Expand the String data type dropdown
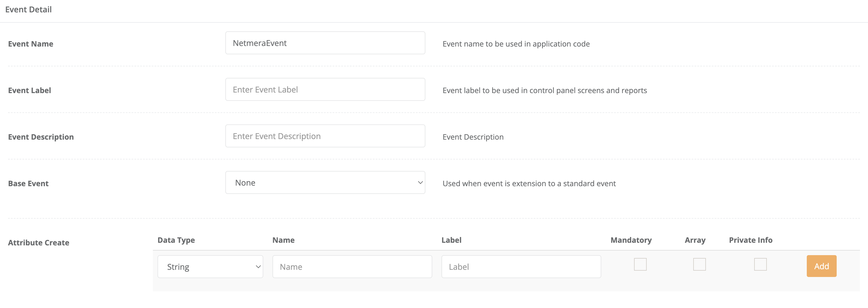Viewport: 868px width, 308px height. point(210,267)
